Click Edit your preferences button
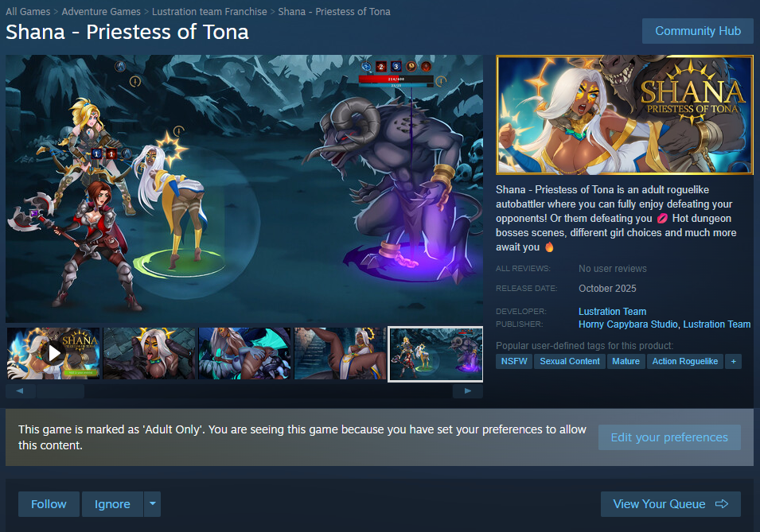Image resolution: width=760 pixels, height=532 pixels. coord(669,437)
